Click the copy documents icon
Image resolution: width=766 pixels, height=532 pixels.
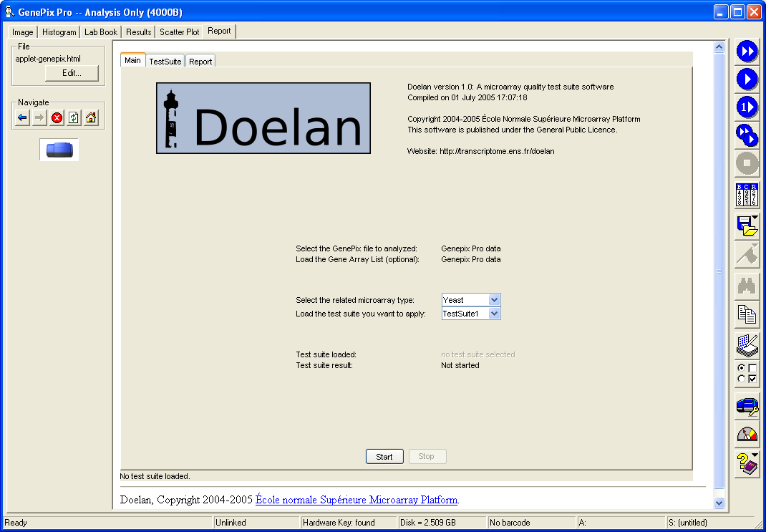pos(747,314)
